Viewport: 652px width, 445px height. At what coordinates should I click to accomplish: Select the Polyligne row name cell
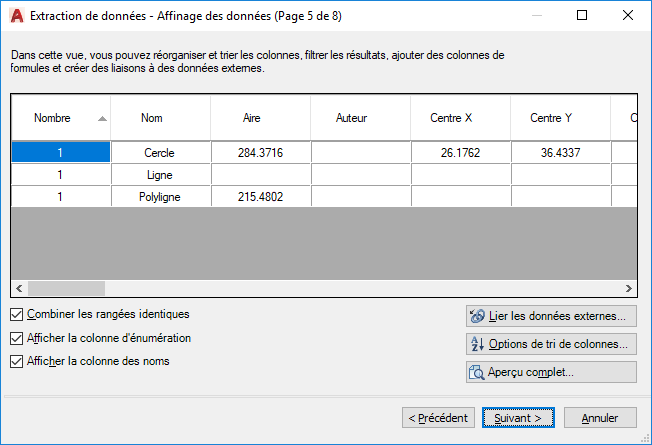(x=161, y=196)
